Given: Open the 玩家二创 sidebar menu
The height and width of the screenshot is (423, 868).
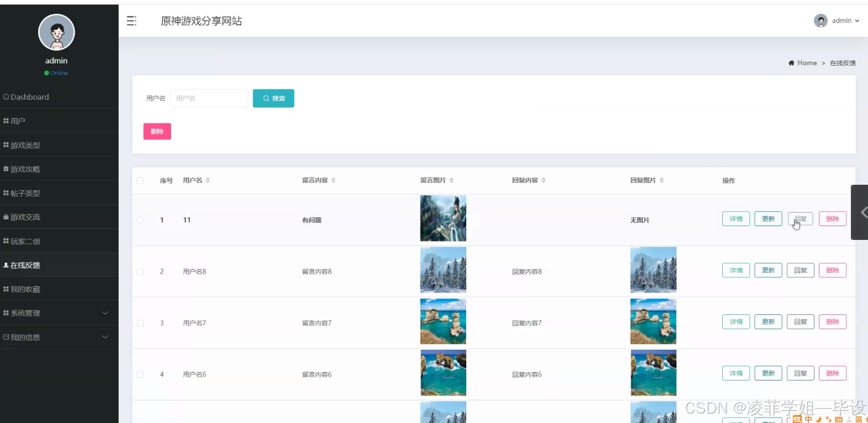Looking at the screenshot, I should click(59, 241).
